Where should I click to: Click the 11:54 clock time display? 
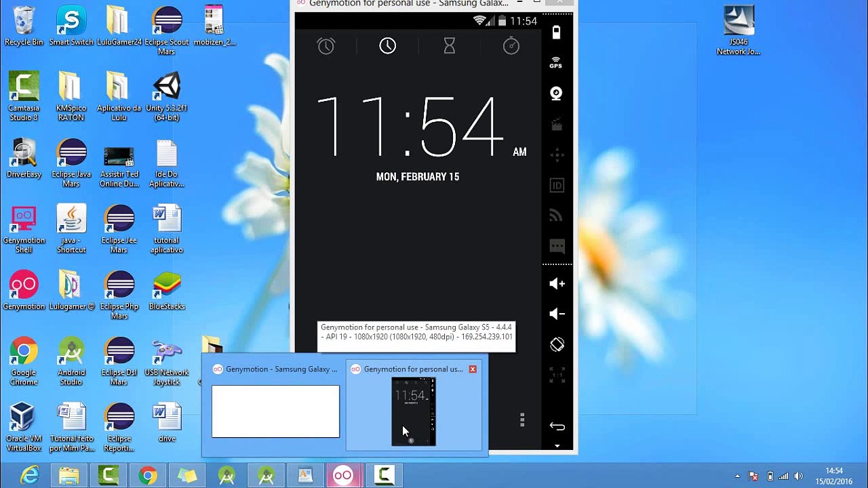click(x=409, y=127)
